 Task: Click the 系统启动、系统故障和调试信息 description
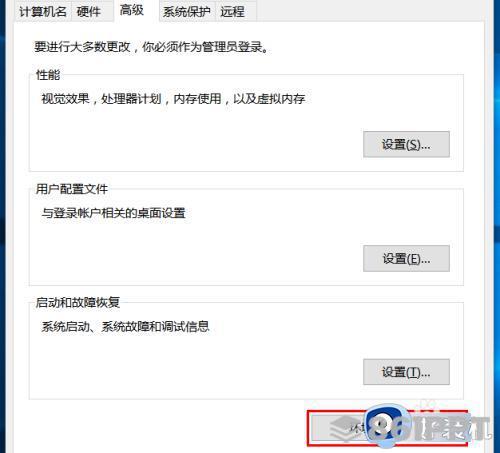pos(125,326)
